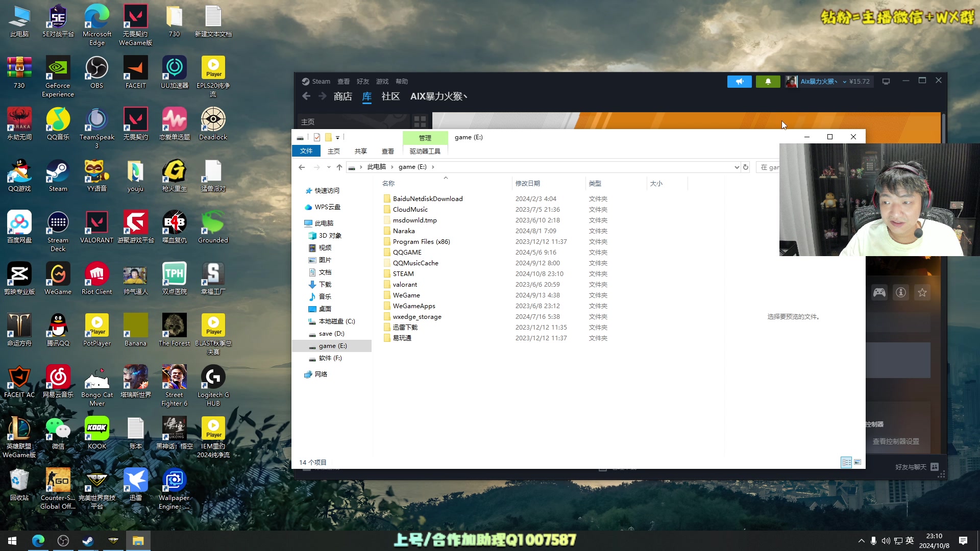Open the 文件 tab in Explorer

(x=306, y=151)
